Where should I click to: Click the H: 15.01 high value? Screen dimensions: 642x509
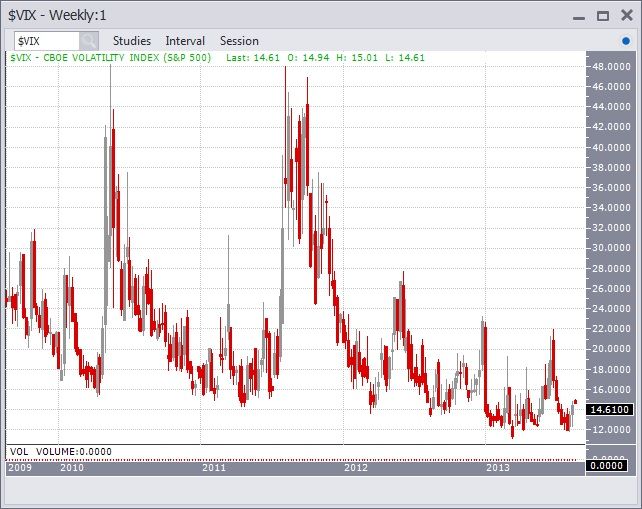pos(357,58)
